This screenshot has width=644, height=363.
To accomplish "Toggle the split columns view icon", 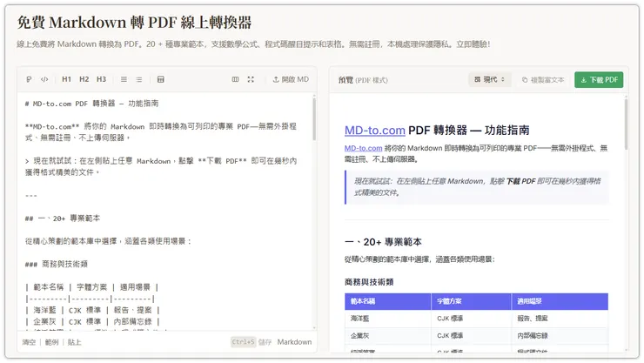I will (x=235, y=79).
